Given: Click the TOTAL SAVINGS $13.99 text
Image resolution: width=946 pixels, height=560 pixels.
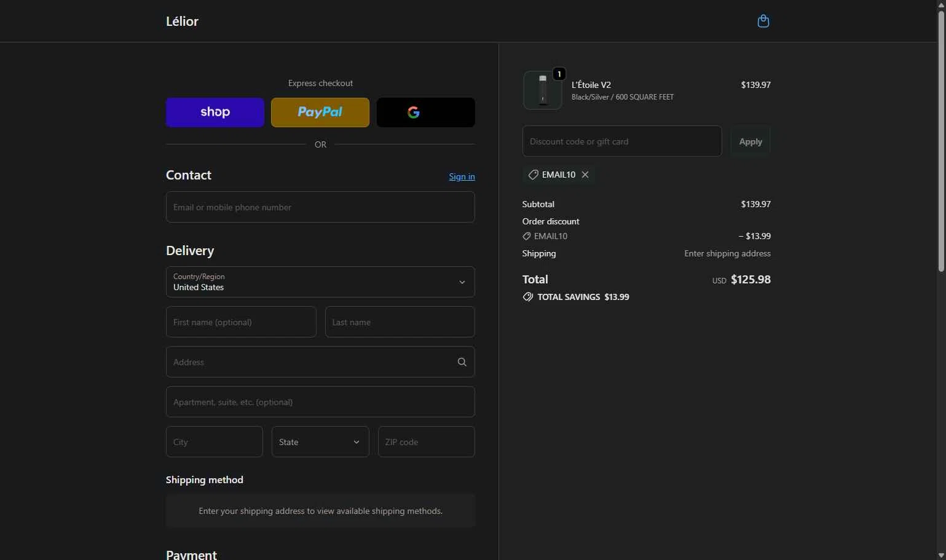Looking at the screenshot, I should 583,297.
